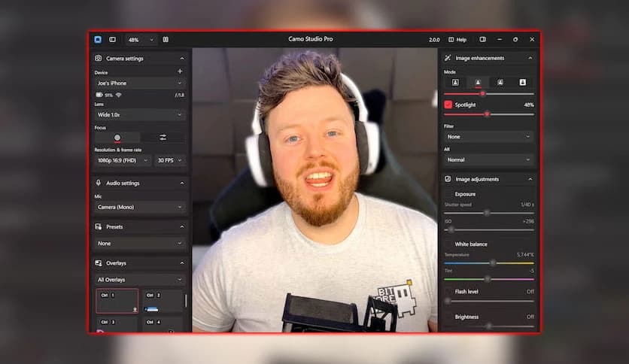
Task: Add a new device with plus icon
Action: click(x=180, y=71)
